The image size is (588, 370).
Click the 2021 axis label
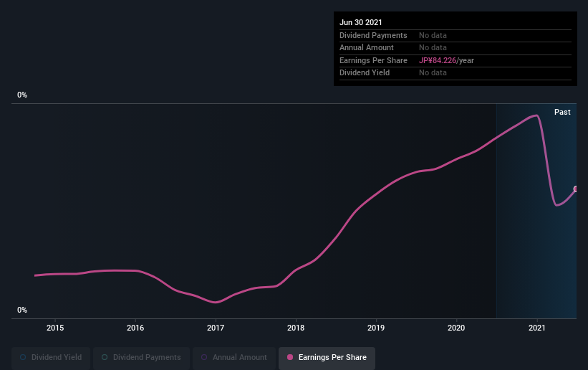click(537, 328)
